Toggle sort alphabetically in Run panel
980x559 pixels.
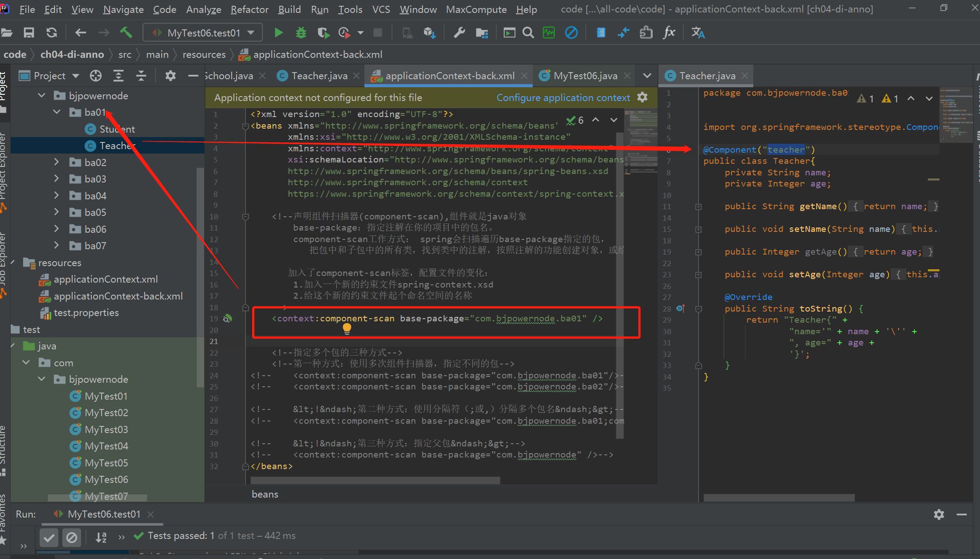101,538
